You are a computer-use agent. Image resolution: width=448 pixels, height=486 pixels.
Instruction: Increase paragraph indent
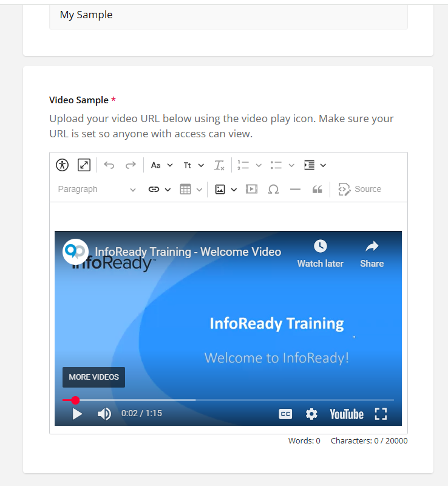point(309,165)
